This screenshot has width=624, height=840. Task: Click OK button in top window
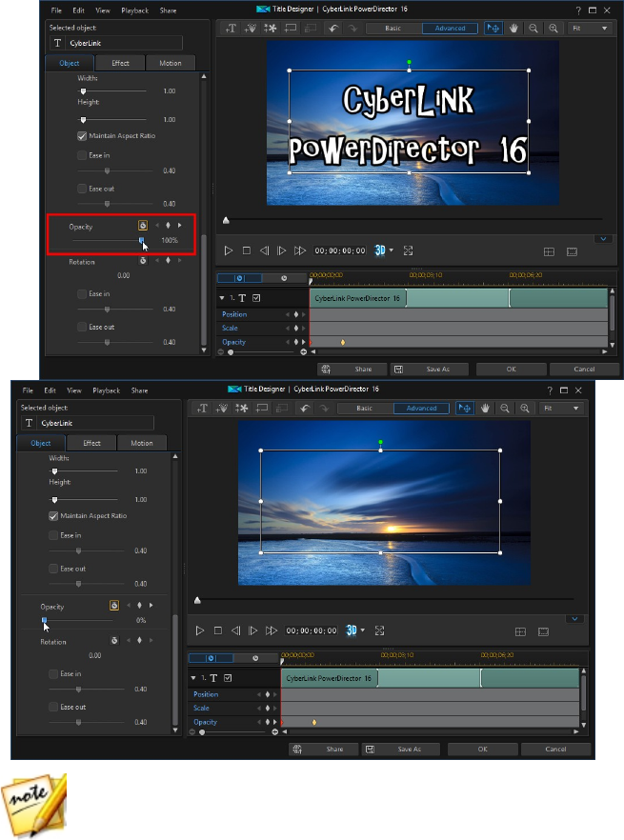pyautogui.click(x=512, y=370)
